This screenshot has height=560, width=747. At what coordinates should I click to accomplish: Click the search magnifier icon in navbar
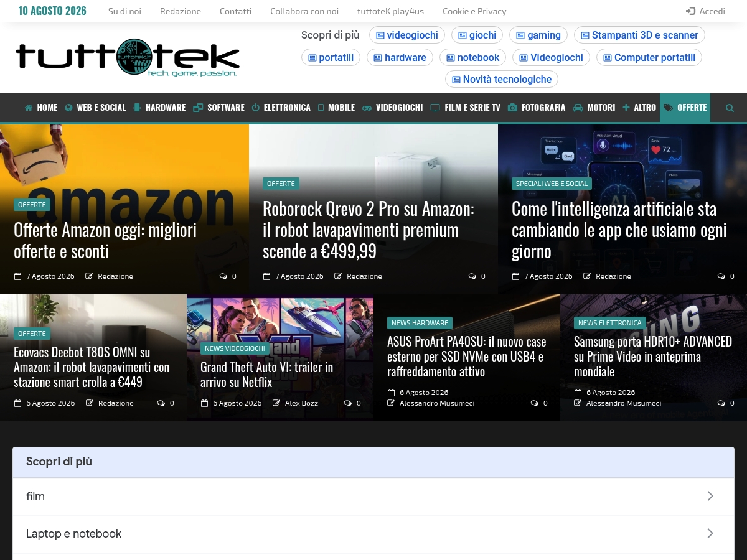coord(730,108)
